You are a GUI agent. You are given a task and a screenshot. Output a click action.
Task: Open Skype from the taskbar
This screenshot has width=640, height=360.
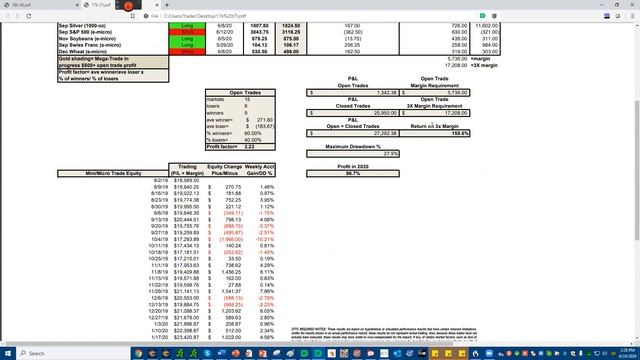pos(207,353)
